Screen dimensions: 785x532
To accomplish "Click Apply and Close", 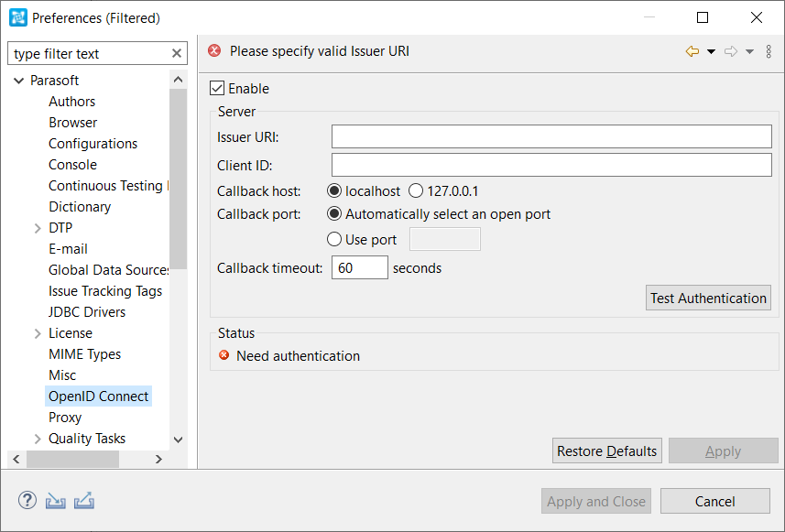I will pyautogui.click(x=595, y=501).
